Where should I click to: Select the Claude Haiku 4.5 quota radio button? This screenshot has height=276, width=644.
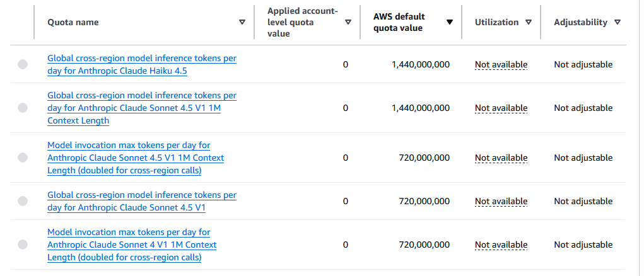[x=23, y=64]
